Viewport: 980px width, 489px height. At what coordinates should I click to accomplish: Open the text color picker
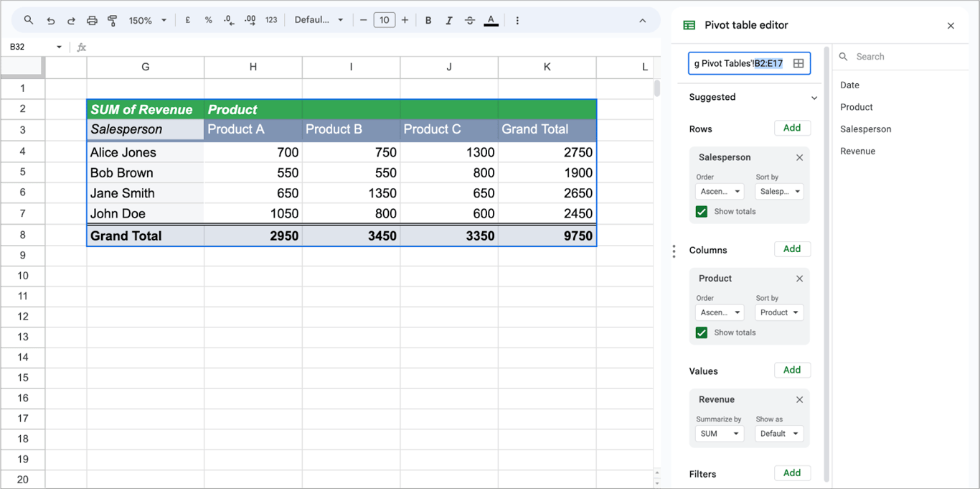tap(491, 20)
